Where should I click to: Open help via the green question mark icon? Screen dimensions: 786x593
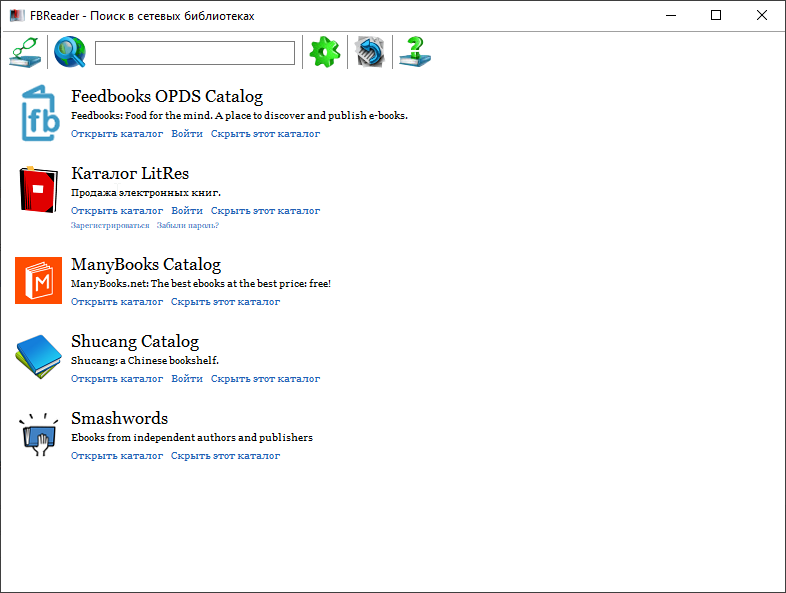tap(415, 52)
